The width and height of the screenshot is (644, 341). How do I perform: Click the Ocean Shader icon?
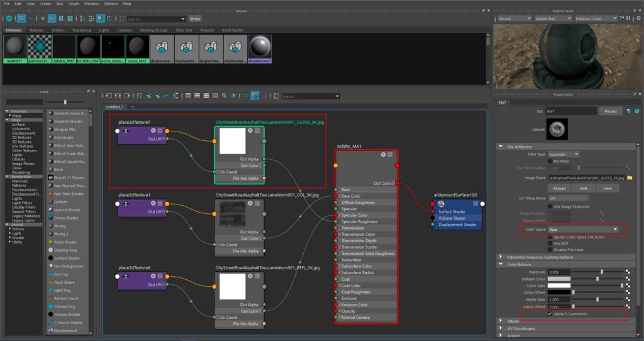(50, 218)
